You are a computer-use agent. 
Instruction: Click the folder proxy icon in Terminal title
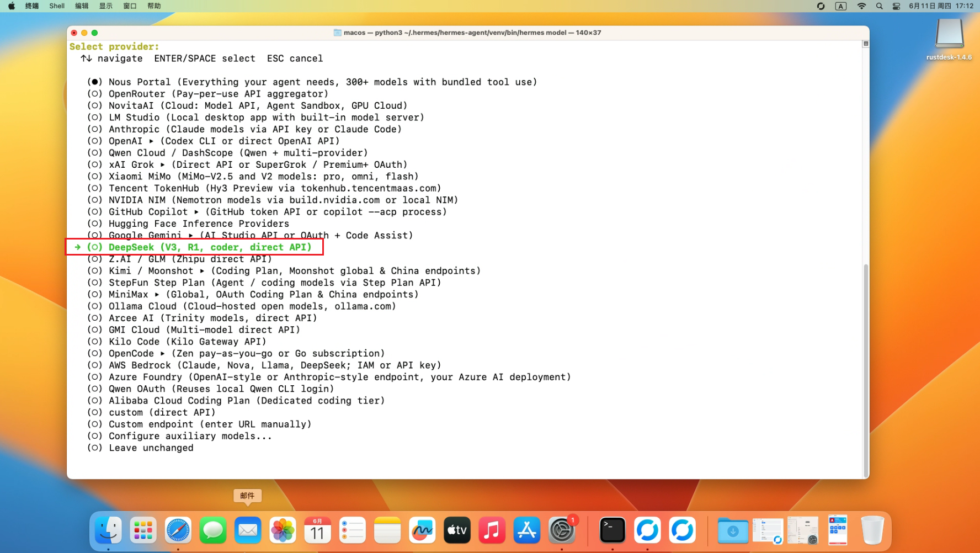[337, 33]
